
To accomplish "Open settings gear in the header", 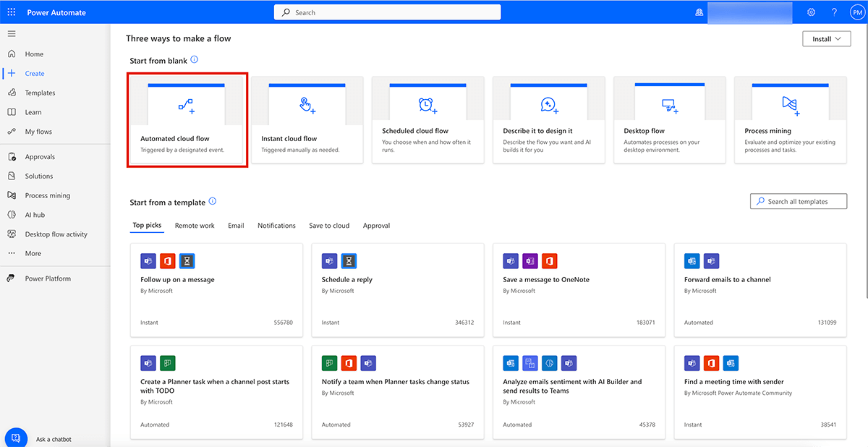I will [812, 12].
